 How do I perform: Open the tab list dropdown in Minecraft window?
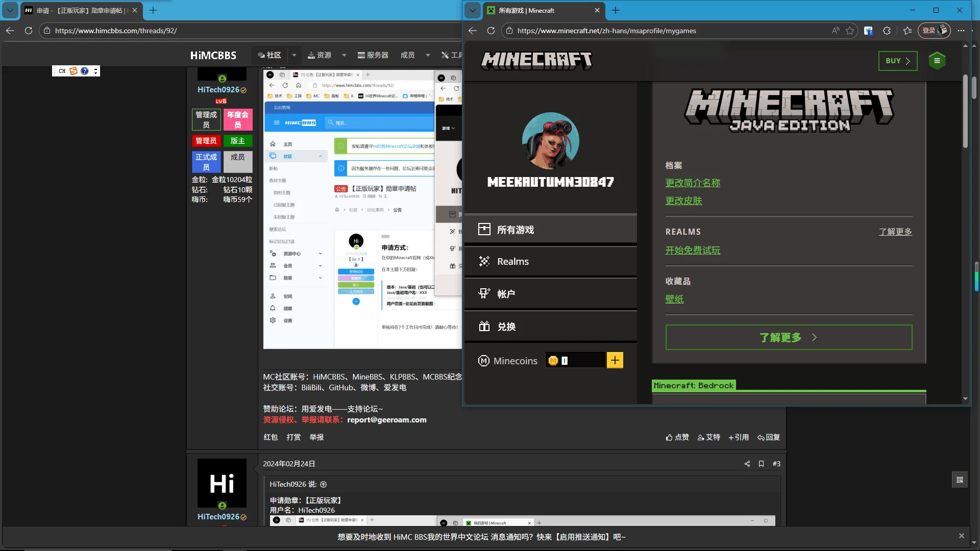coord(472,10)
